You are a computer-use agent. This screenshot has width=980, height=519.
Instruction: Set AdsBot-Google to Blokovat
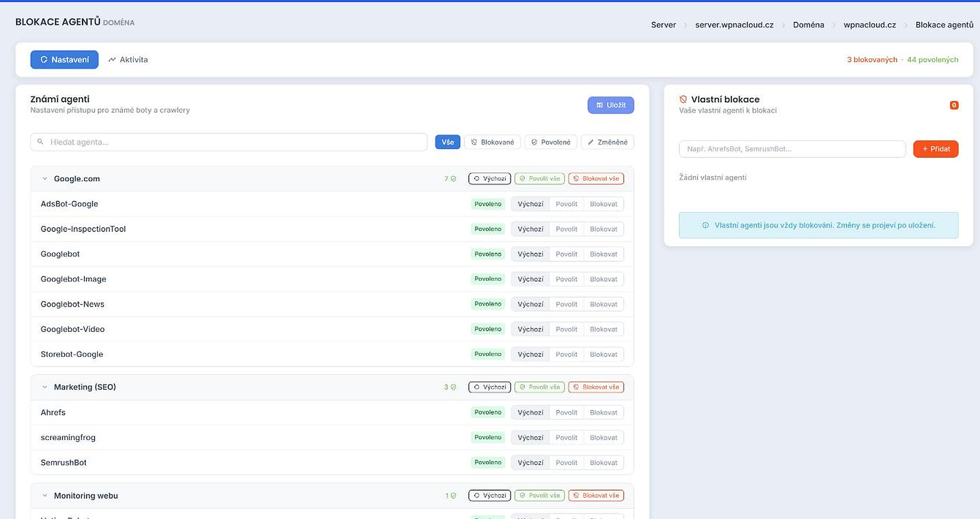pos(604,204)
